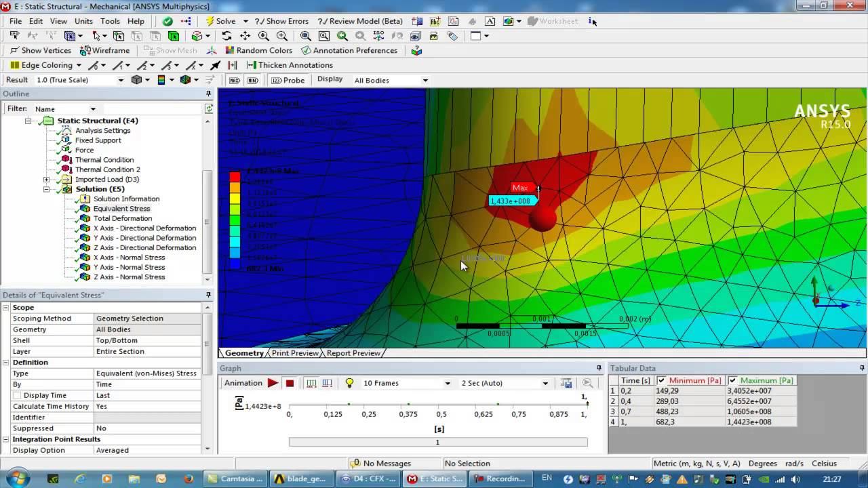This screenshot has height=488, width=868.
Task: Open the ruler display icon
Action: pyautogui.click(x=434, y=36)
